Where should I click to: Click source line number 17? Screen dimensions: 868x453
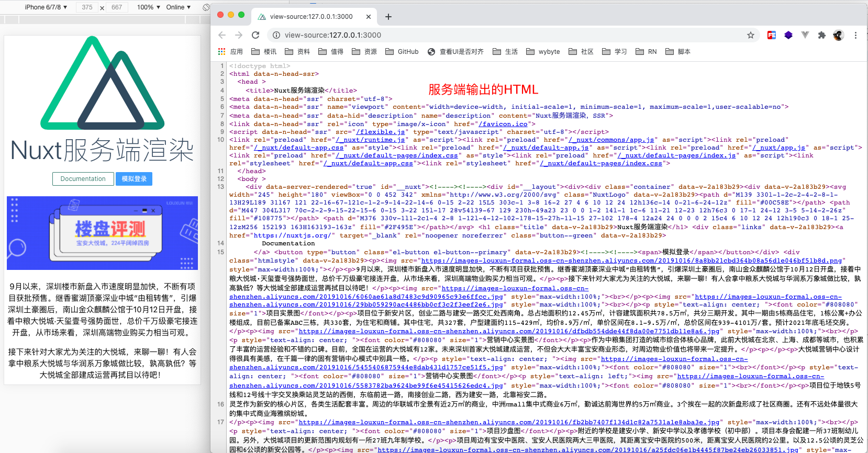[x=221, y=422]
